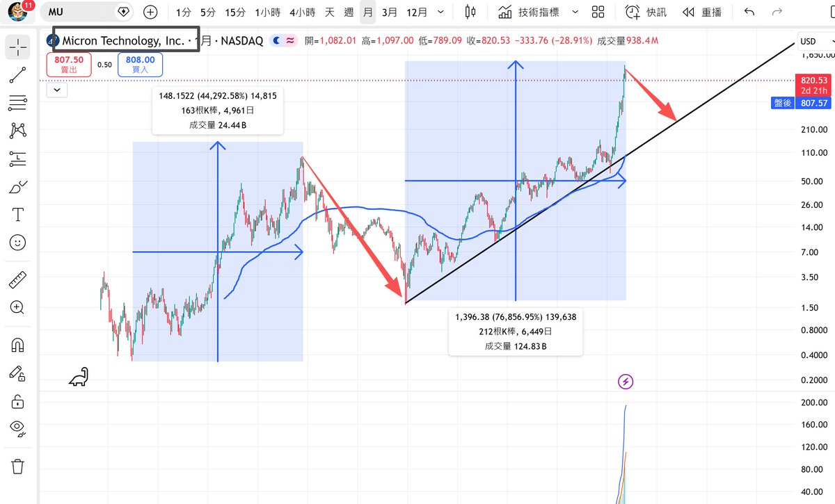This screenshot has height=504, width=835.
Task: Select the Fibonacci horizontal lines tool
Action: (x=18, y=103)
